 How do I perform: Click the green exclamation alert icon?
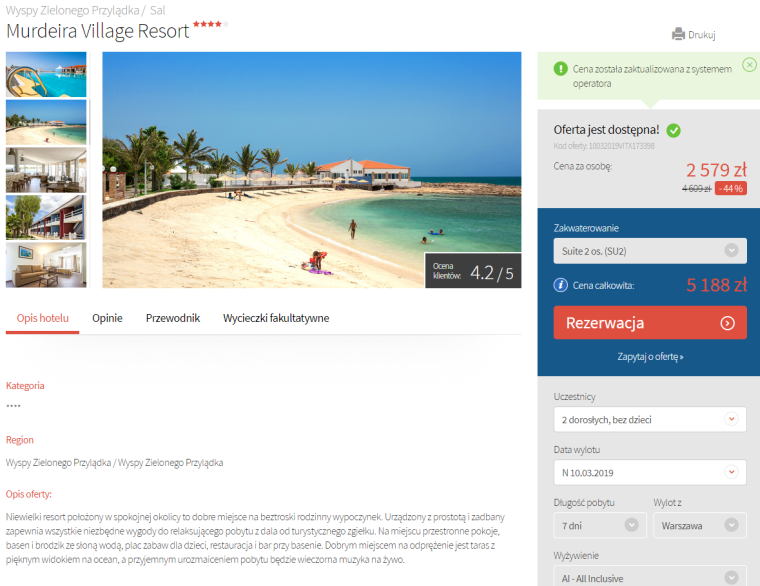click(560, 69)
